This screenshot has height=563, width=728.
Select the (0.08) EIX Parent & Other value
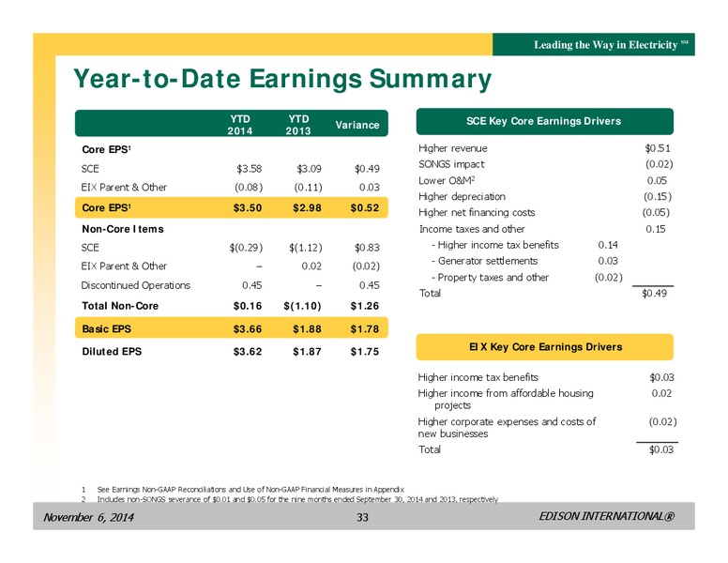(x=249, y=188)
